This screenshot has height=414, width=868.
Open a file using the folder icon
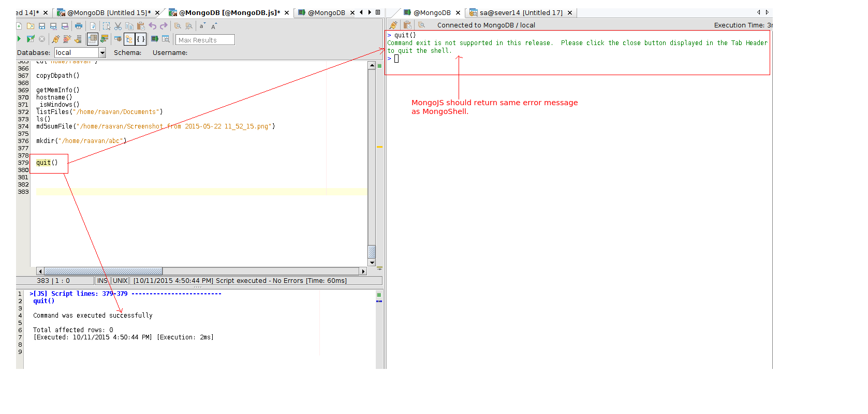(31, 26)
